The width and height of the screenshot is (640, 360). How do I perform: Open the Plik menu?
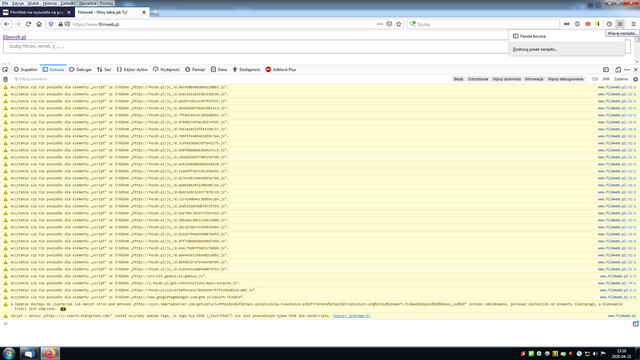[x=5, y=3]
